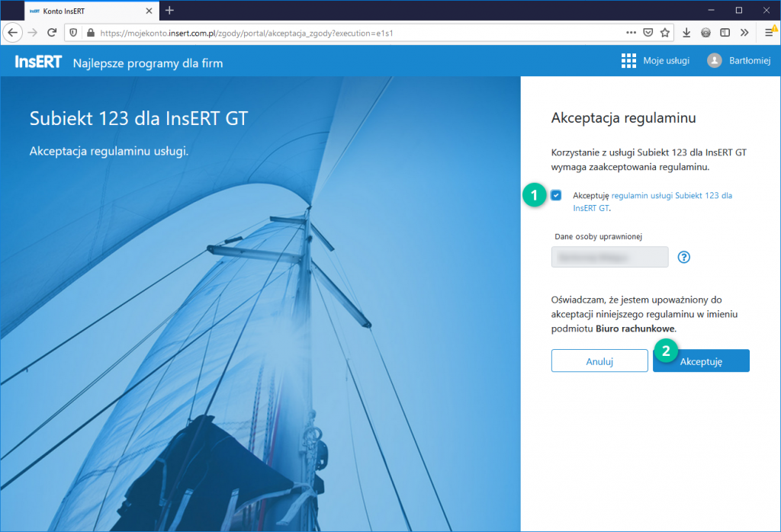
Task: Bookmark this page with star icon
Action: point(665,33)
